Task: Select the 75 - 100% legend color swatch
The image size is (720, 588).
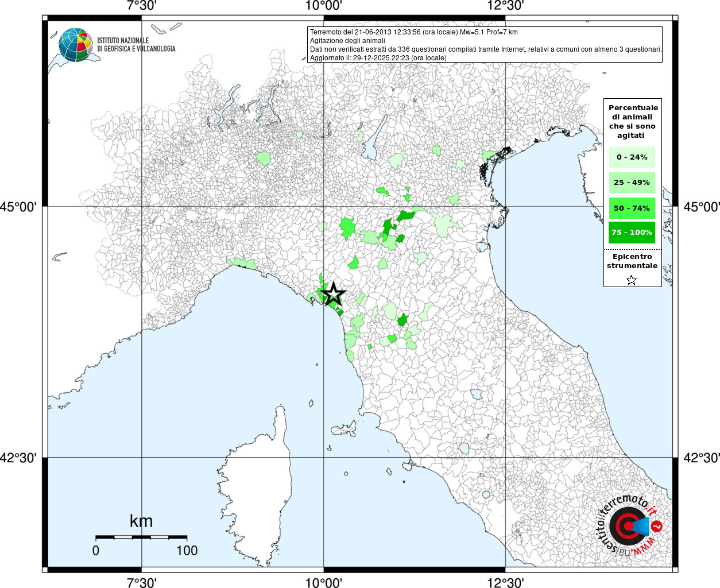Action: 632,233
